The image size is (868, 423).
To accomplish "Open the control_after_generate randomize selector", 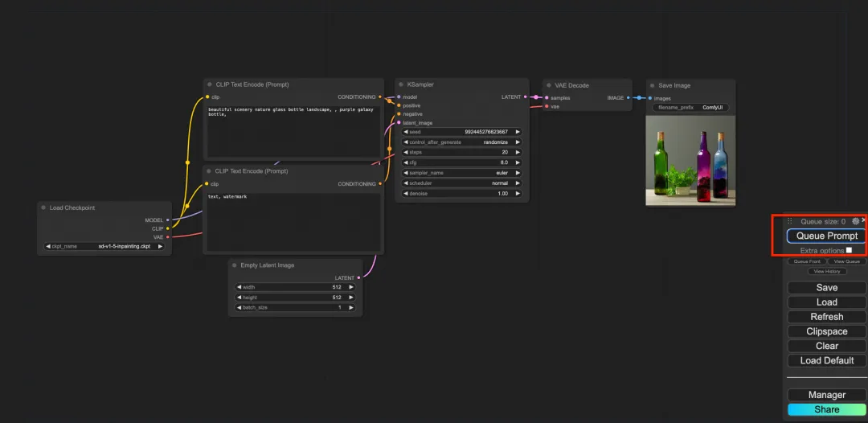I will click(461, 142).
